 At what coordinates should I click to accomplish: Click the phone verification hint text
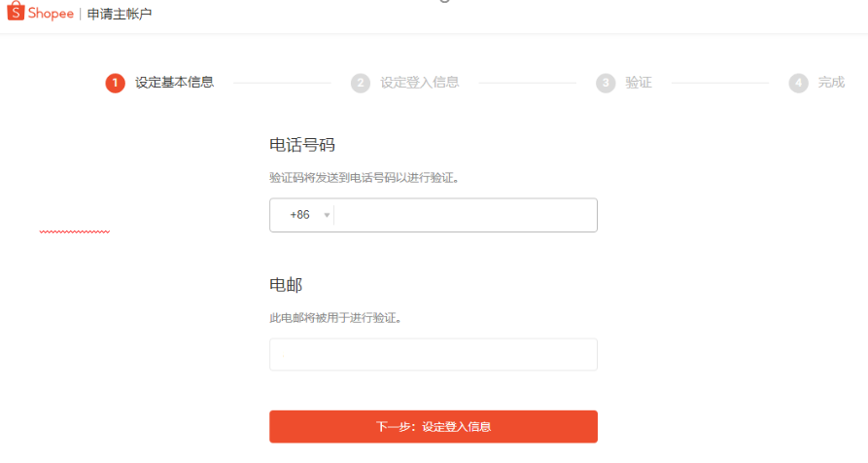(x=365, y=178)
